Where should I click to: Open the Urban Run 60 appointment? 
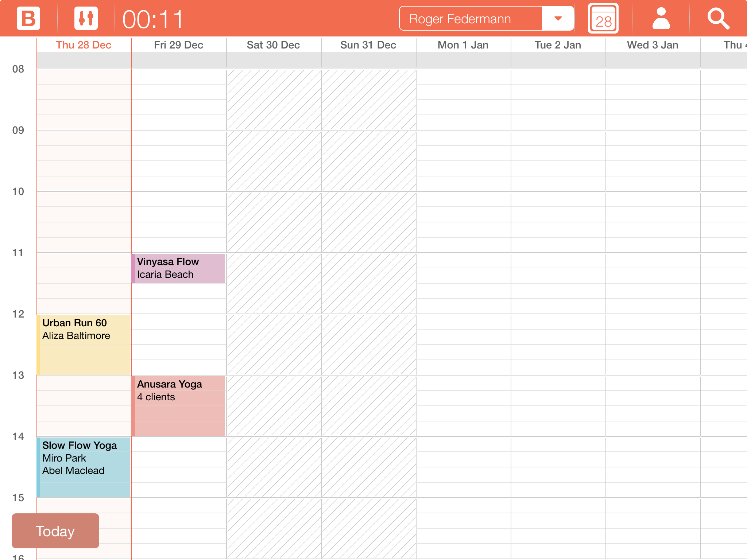[x=84, y=345]
